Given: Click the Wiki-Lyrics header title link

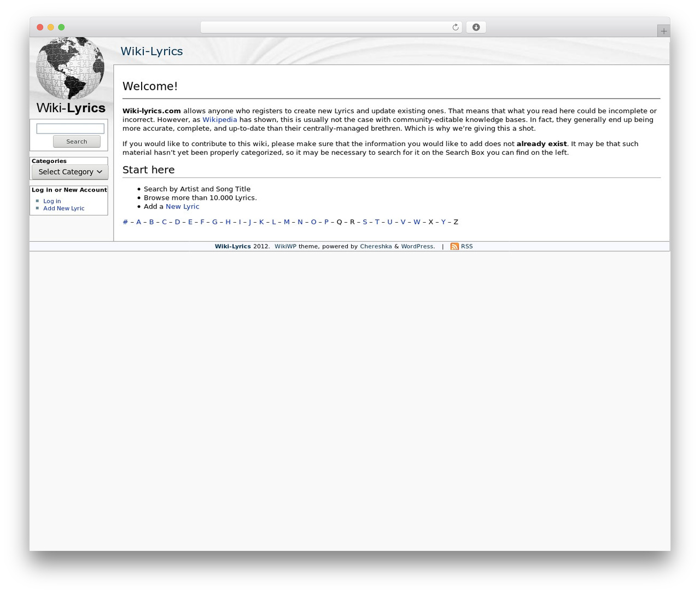Looking at the screenshot, I should (x=151, y=51).
